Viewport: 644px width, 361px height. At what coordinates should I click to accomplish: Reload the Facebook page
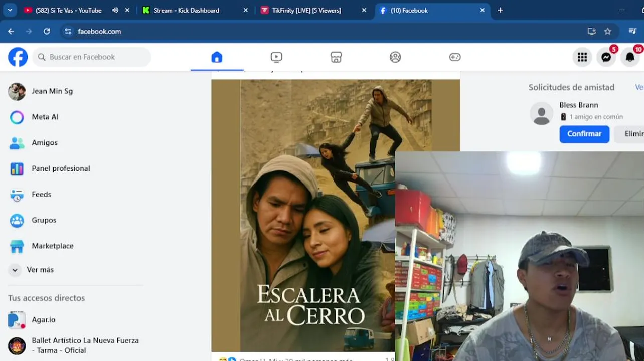point(47,31)
